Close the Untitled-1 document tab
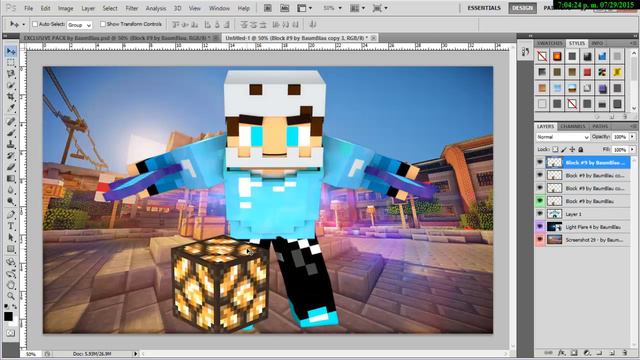Viewport: 640px width, 360px height. coord(373,38)
